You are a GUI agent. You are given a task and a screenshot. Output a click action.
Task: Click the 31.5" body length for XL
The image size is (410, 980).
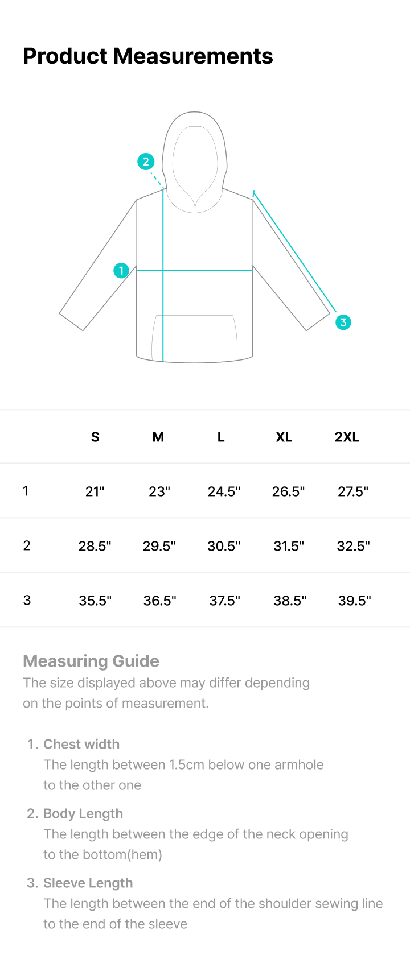click(x=289, y=546)
